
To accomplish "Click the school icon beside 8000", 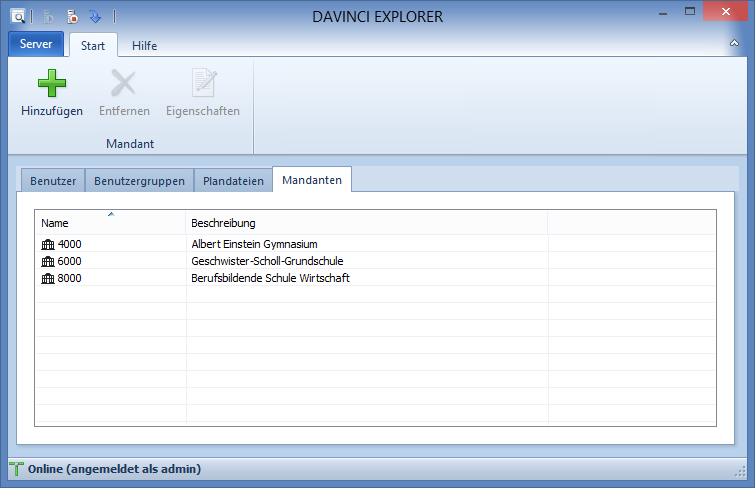I will [47, 278].
